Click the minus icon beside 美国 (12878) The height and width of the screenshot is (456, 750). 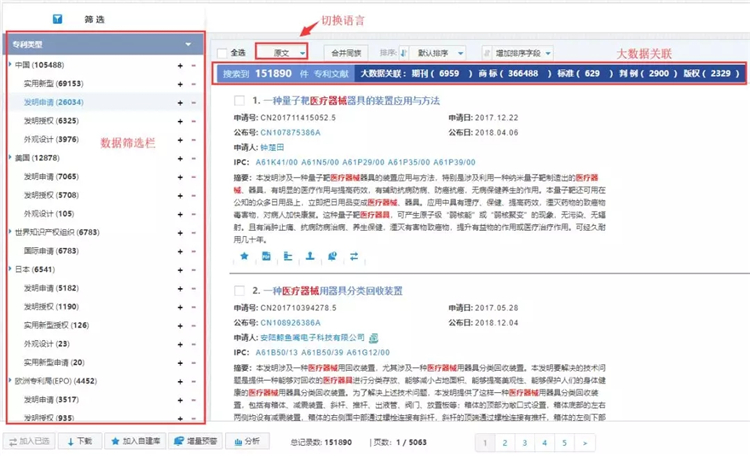pyautogui.click(x=194, y=158)
